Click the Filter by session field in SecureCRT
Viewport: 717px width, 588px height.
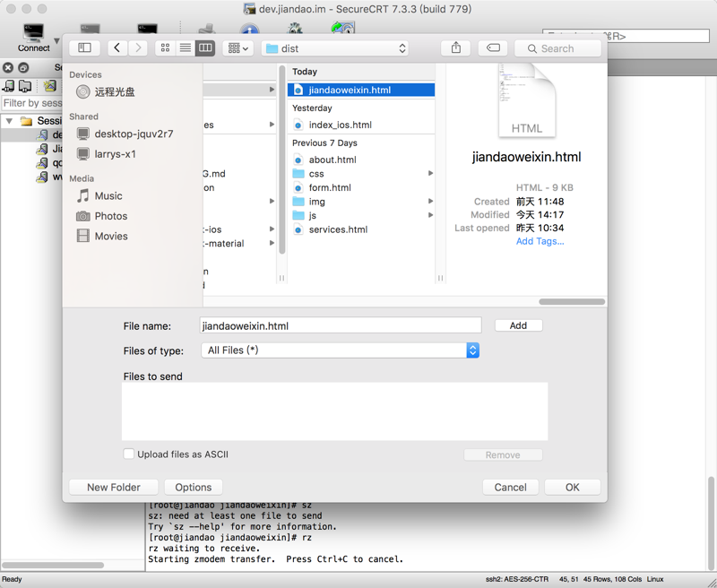tap(32, 103)
